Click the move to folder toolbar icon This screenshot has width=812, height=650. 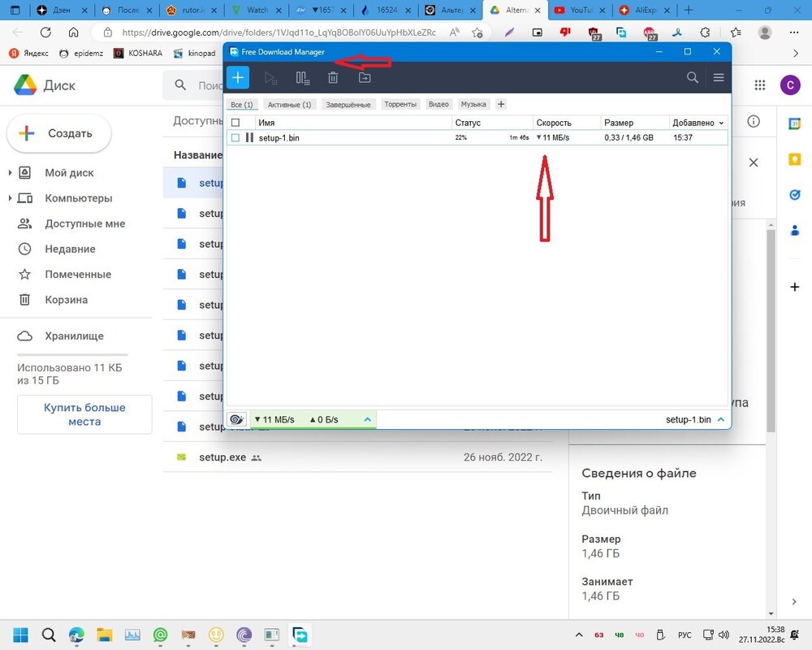pos(365,78)
